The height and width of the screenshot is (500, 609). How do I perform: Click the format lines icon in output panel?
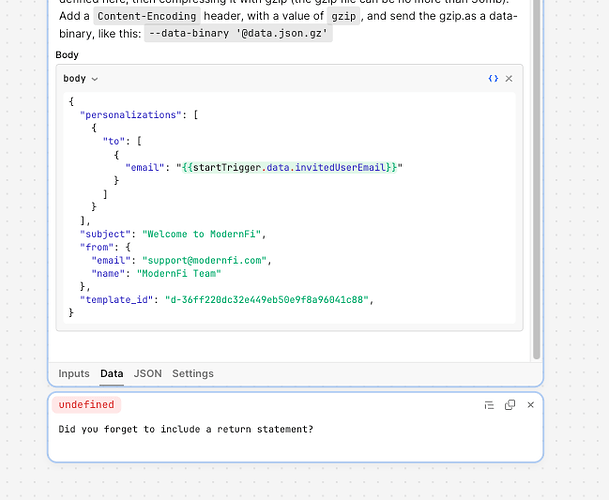point(489,405)
